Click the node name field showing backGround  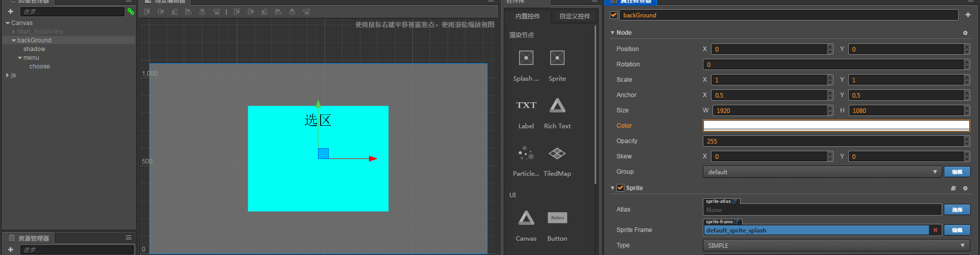point(789,15)
